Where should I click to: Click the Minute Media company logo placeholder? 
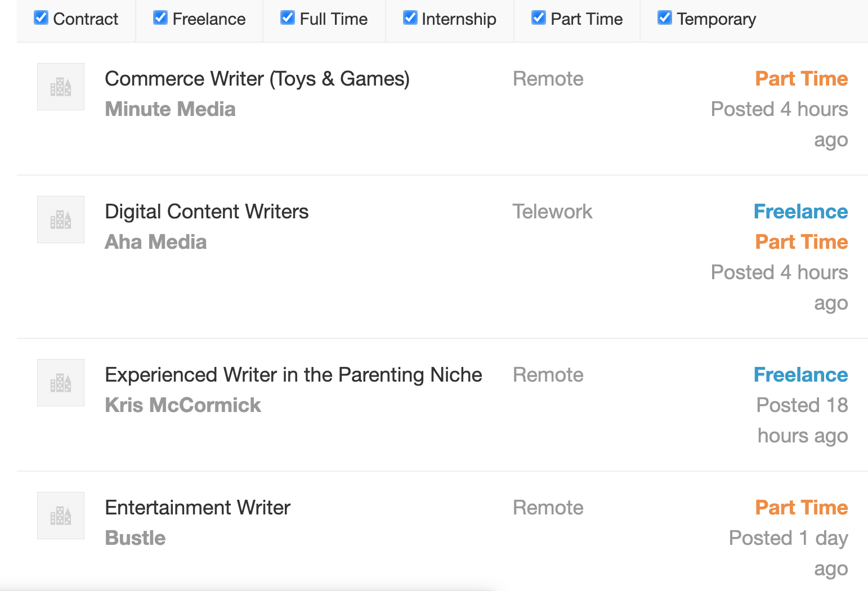[x=61, y=87]
